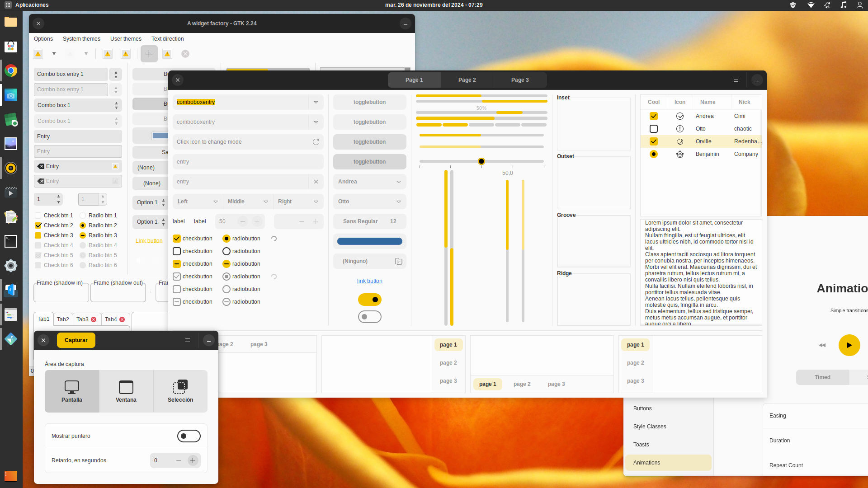Click the plus stepper next to value 50

pos(257,221)
